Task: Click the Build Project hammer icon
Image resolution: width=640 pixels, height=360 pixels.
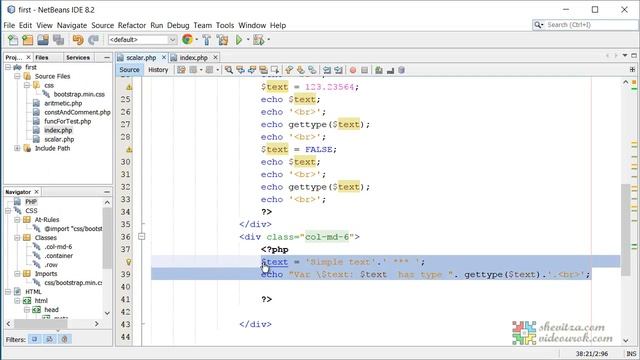Action: [207, 40]
